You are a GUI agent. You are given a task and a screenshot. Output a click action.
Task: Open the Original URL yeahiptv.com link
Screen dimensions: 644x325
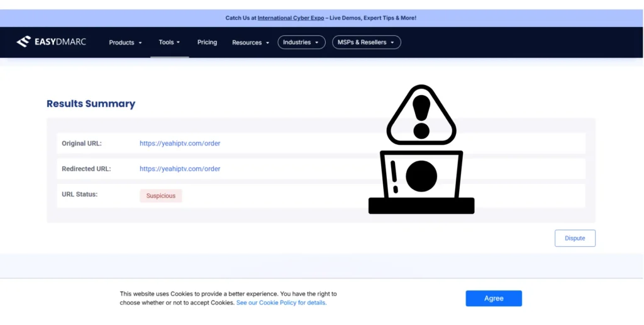(x=180, y=144)
